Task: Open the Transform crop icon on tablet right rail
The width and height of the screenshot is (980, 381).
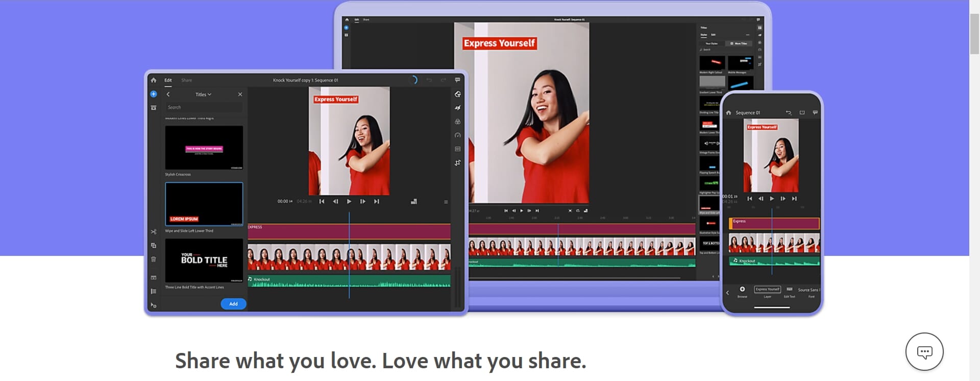Action: click(x=457, y=163)
